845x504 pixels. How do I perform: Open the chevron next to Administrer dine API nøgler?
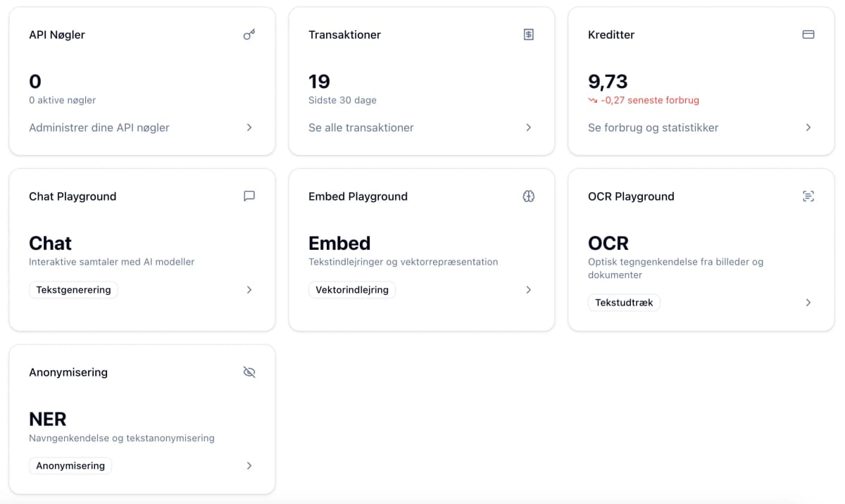(249, 127)
